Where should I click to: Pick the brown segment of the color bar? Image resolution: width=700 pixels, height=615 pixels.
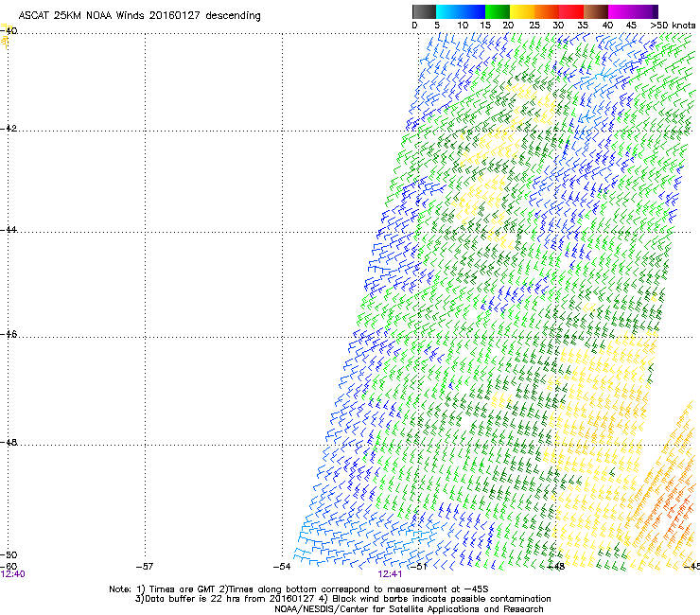click(596, 11)
